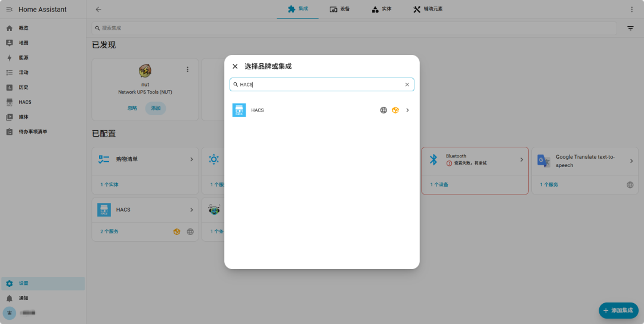Open 2 个服务 link under HACS
644x324 pixels.
[109, 232]
